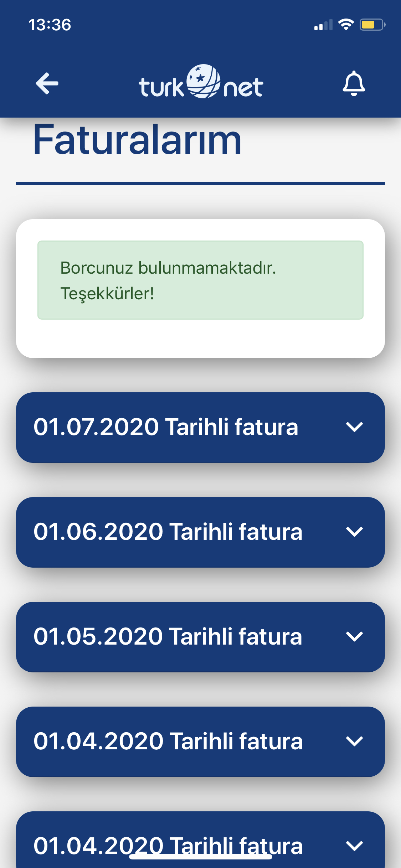Tap the cellular signal bars icon
Image resolution: width=401 pixels, height=868 pixels.
click(x=323, y=25)
